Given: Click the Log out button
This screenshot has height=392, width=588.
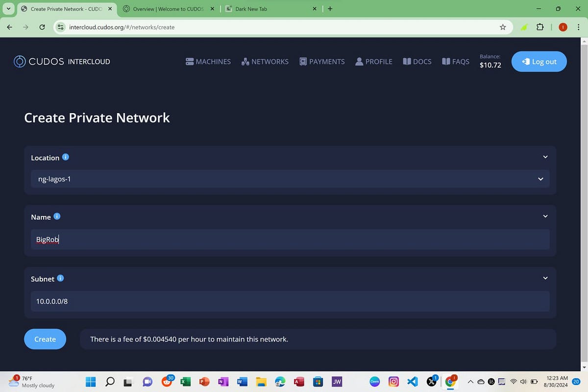Looking at the screenshot, I should [x=539, y=61].
